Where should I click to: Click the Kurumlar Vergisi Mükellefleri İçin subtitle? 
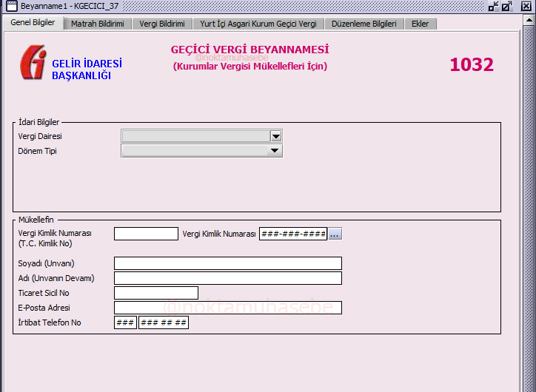(x=250, y=67)
